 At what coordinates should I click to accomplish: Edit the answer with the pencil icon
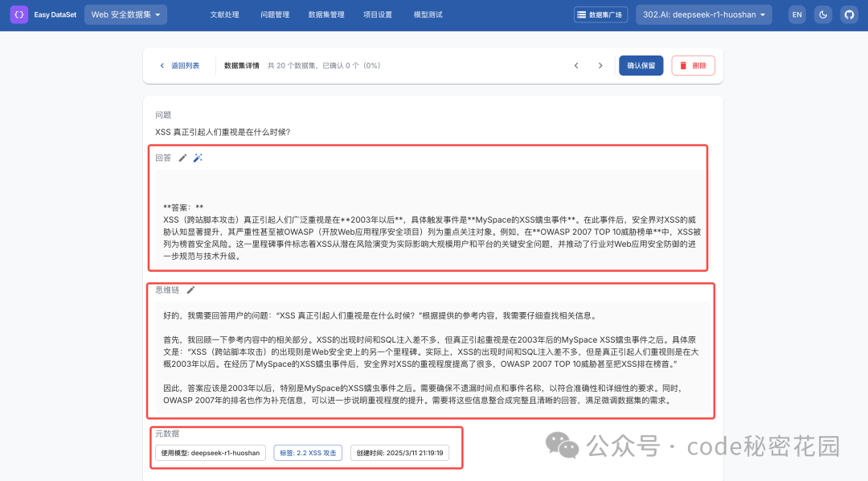182,158
